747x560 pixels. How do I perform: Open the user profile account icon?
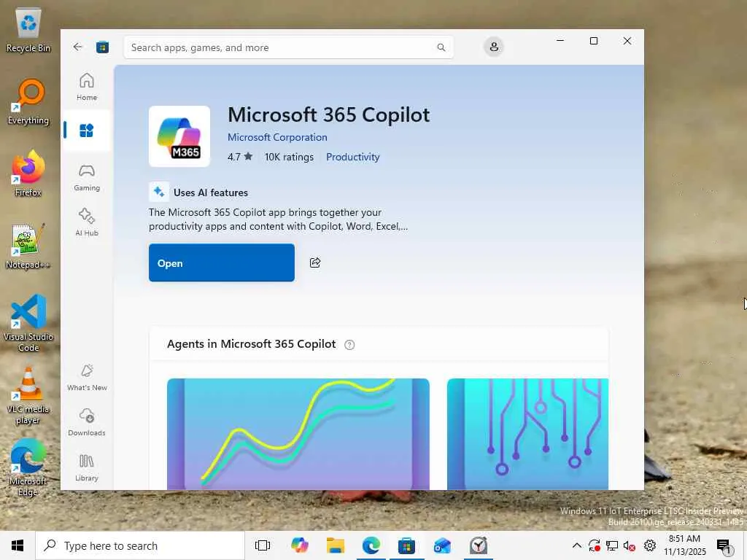coord(494,47)
